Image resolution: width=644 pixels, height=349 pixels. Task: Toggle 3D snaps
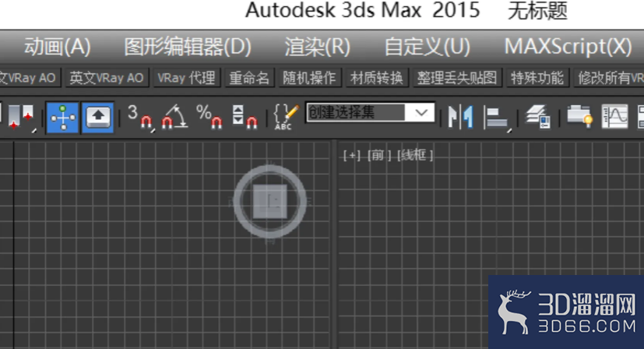140,118
